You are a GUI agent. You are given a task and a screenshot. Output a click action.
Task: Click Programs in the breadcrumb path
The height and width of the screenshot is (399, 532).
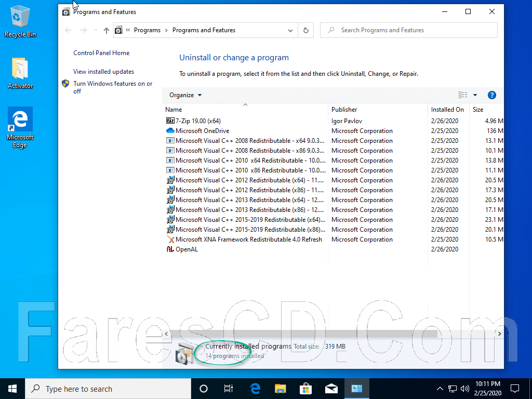point(147,30)
